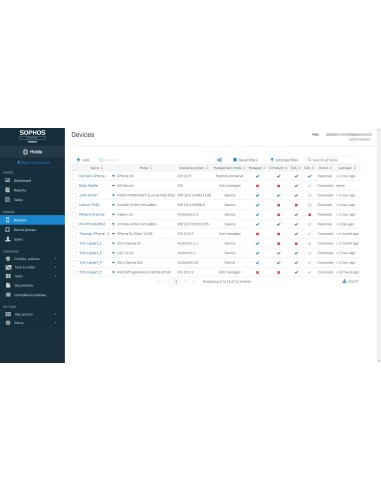Click the Search all fields input
This screenshot has height=492, width=381.
(332, 160)
